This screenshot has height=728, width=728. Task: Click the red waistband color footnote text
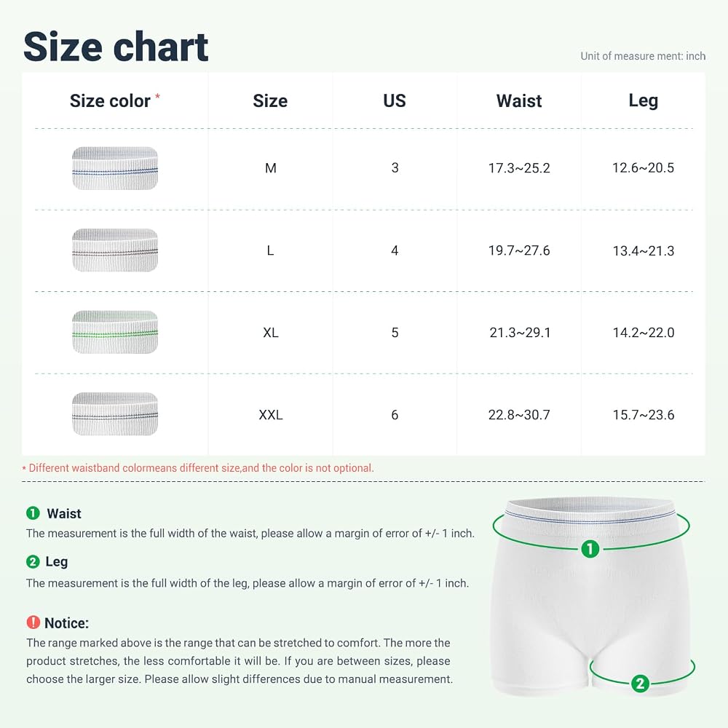(198, 468)
